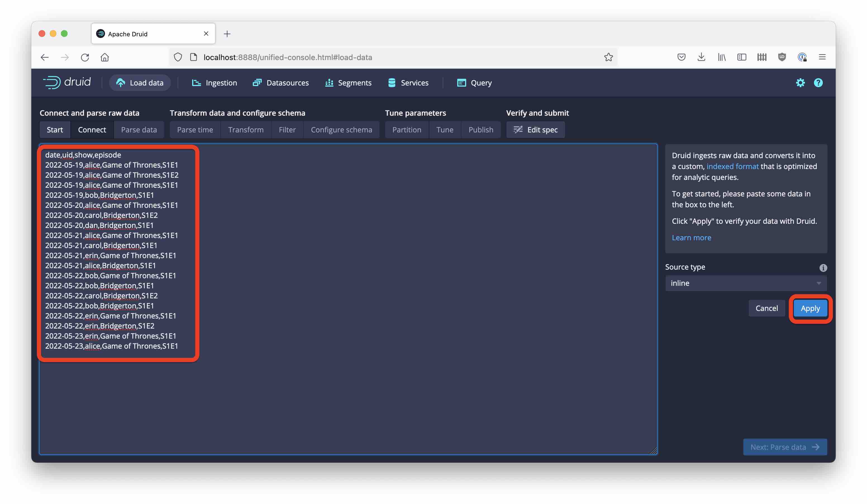Click the browser home icon

coord(104,57)
